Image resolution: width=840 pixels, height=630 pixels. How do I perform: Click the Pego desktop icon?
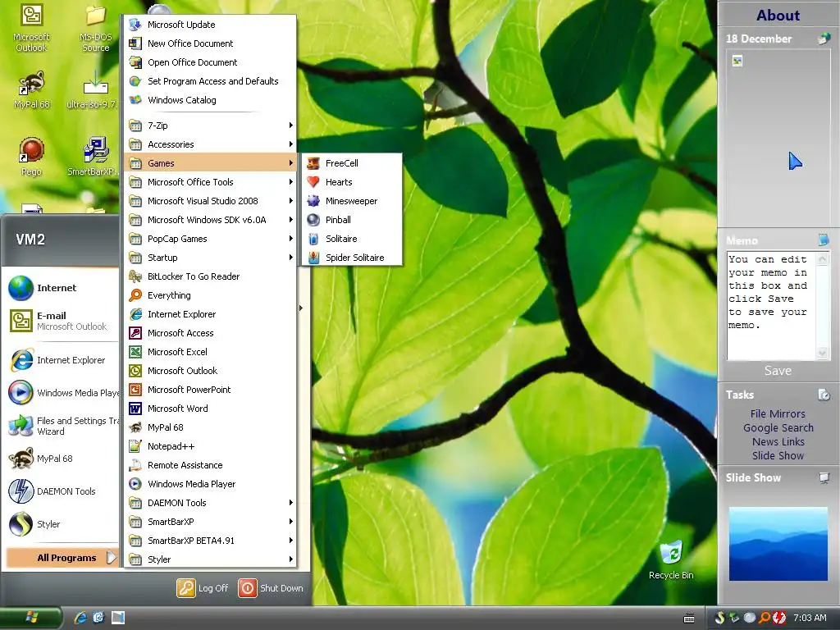pos(31,157)
